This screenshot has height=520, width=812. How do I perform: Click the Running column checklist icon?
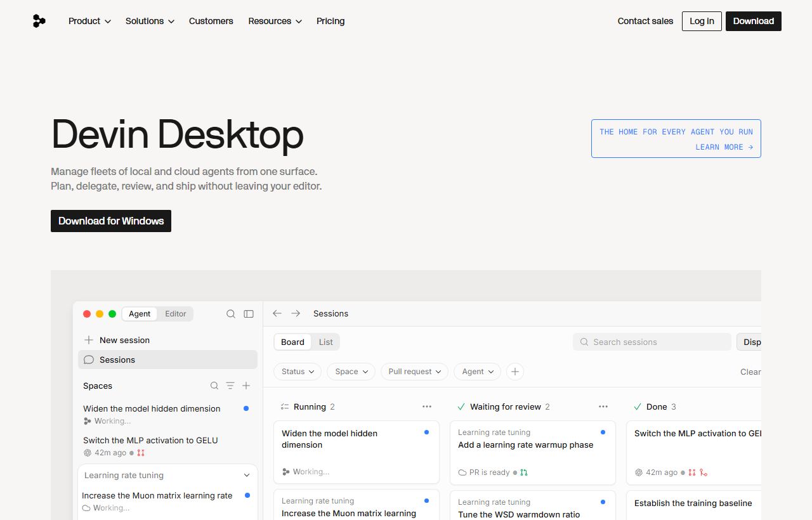285,406
